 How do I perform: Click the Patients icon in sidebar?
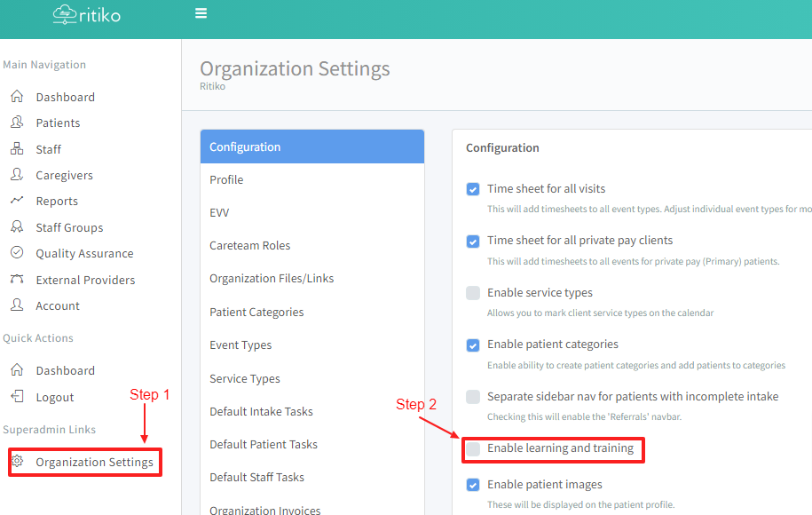17,123
